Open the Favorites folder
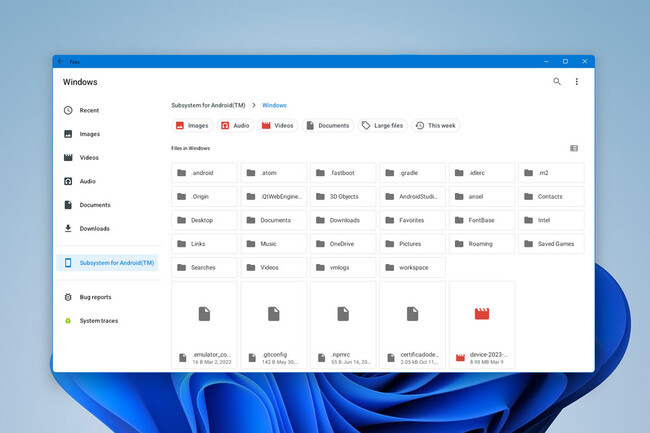This screenshot has width=650, height=433. (x=412, y=220)
